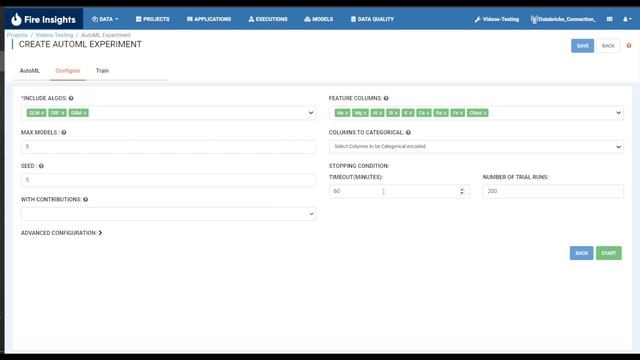Remove the Si feature column tag

tap(396, 113)
